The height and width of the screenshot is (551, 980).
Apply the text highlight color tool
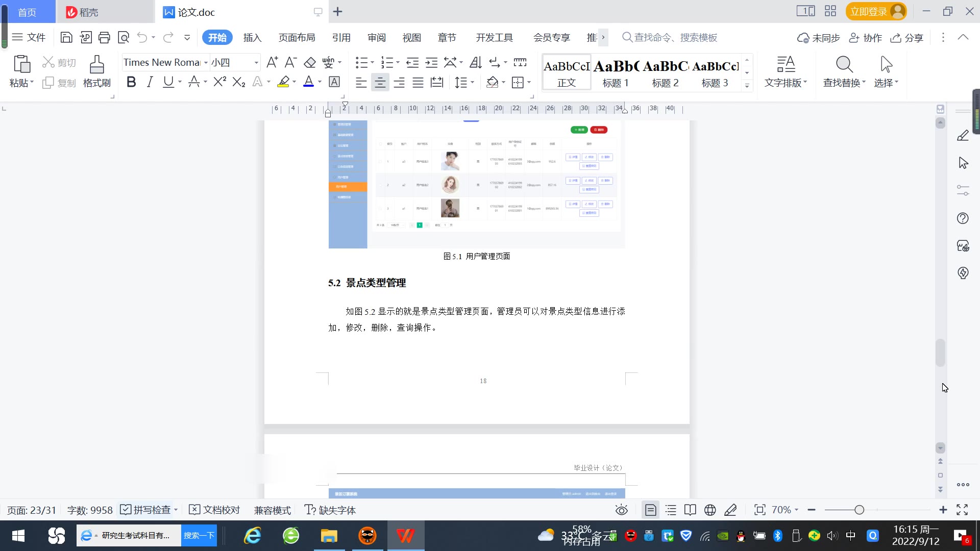click(283, 82)
